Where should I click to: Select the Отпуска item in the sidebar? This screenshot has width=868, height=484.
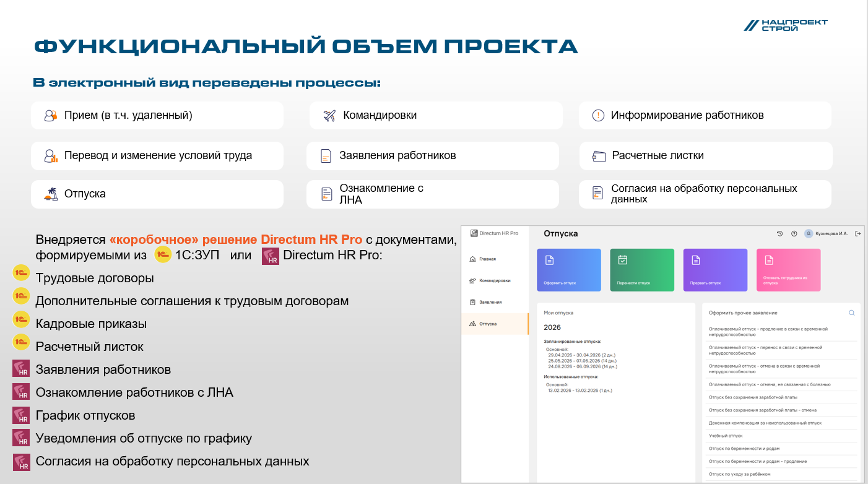click(x=495, y=324)
